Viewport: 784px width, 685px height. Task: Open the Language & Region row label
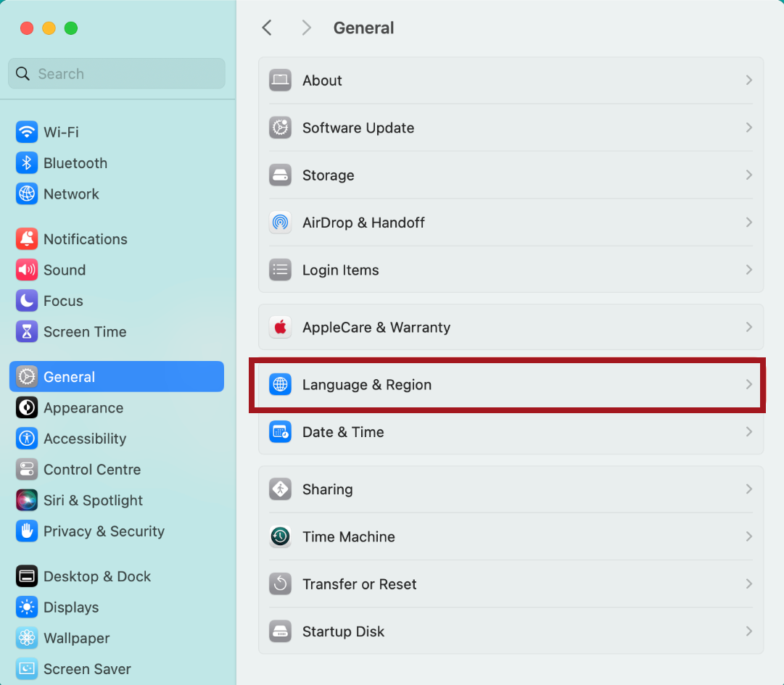click(366, 385)
